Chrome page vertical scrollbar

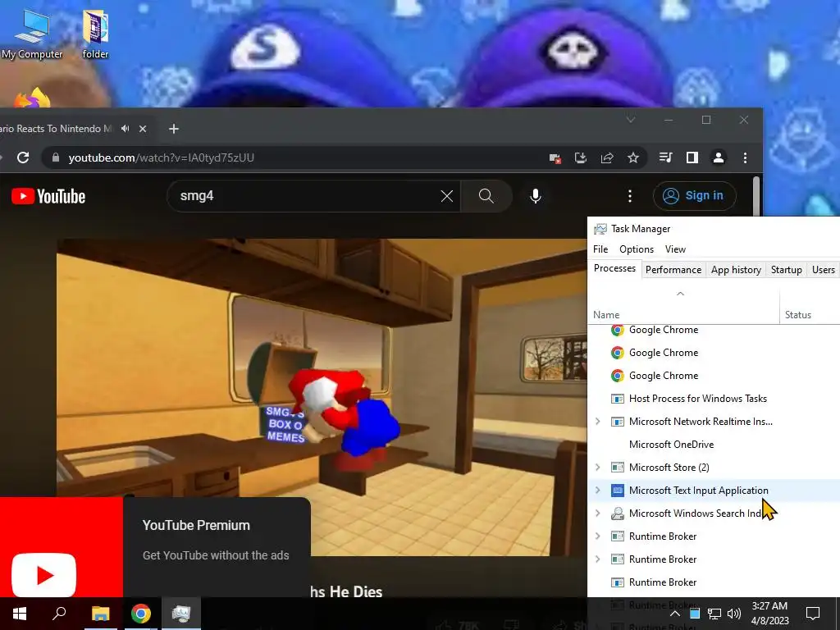click(756, 197)
